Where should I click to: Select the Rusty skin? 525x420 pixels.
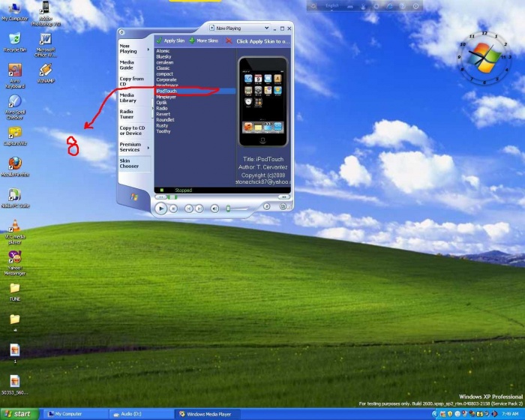(162, 125)
